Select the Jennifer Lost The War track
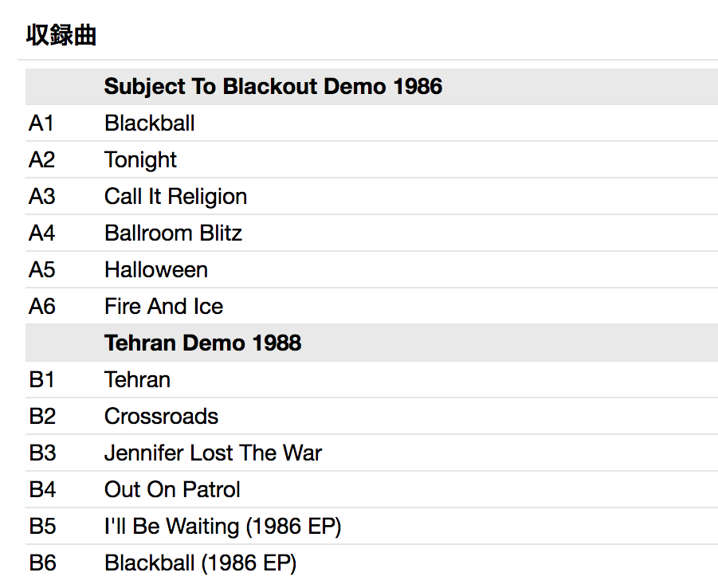 (213, 453)
